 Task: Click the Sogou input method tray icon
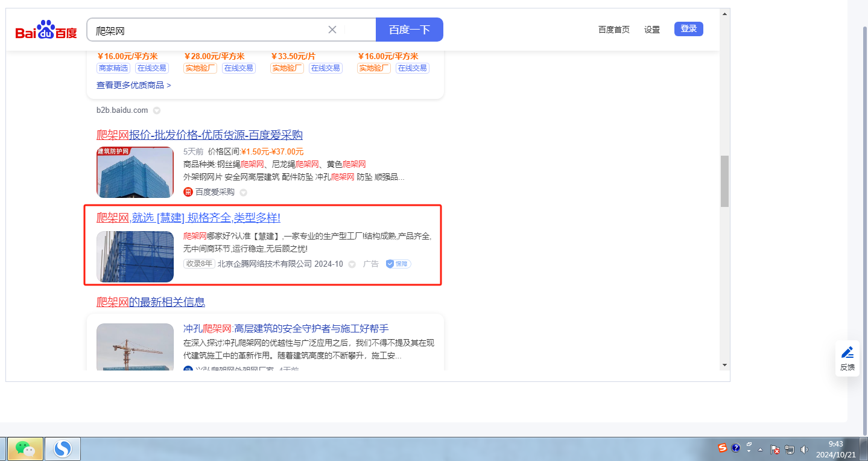tap(722, 448)
